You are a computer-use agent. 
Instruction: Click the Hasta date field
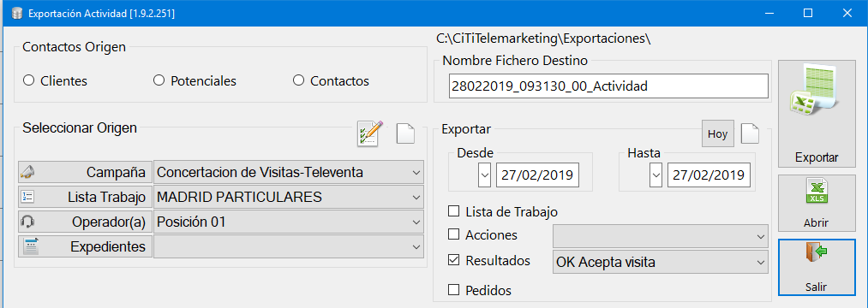click(x=709, y=176)
